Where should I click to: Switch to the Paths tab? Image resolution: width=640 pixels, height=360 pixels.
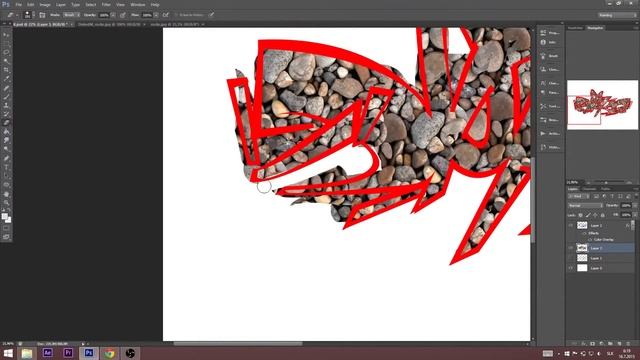point(606,189)
